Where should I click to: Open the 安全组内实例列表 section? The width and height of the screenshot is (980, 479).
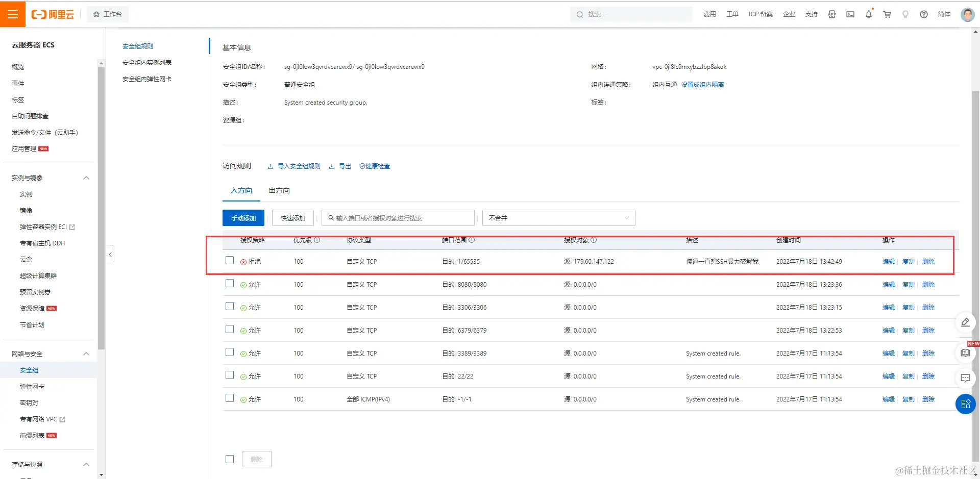(147, 63)
